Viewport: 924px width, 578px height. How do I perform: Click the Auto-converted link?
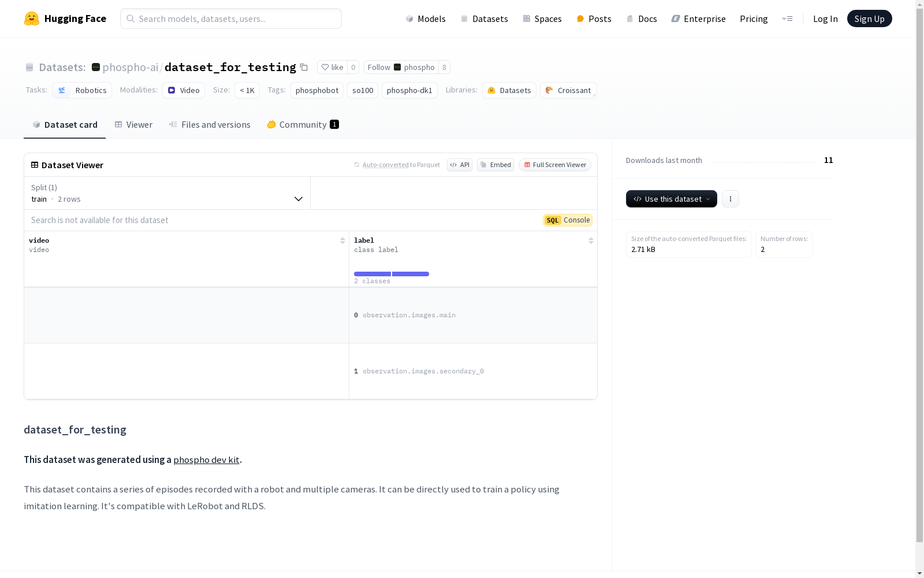(x=385, y=165)
